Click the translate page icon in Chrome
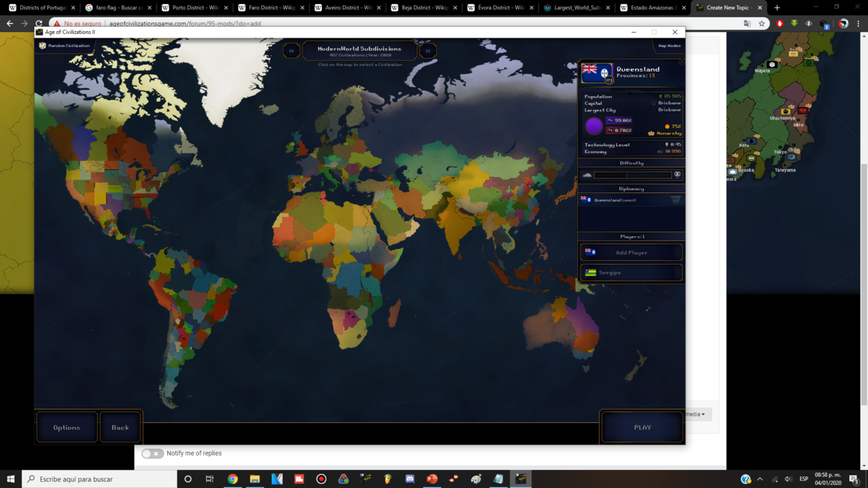The width and height of the screenshot is (868, 488). (747, 23)
